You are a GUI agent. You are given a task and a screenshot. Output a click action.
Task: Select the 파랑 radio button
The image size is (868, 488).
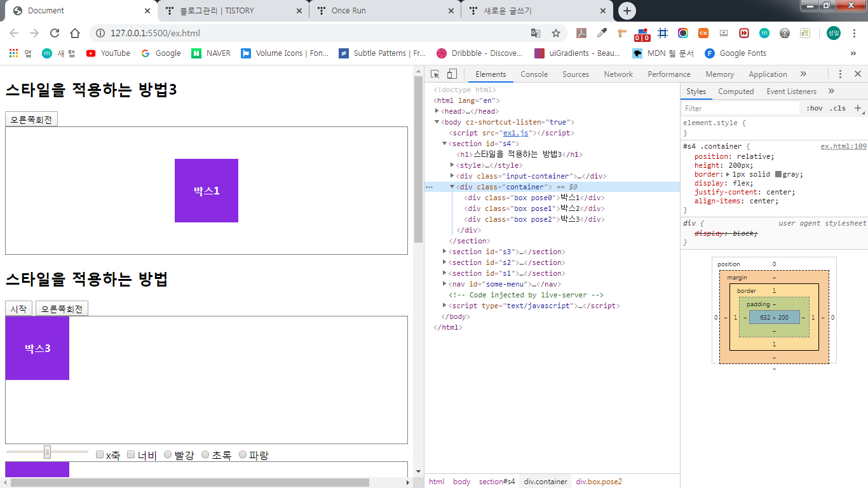242,454
